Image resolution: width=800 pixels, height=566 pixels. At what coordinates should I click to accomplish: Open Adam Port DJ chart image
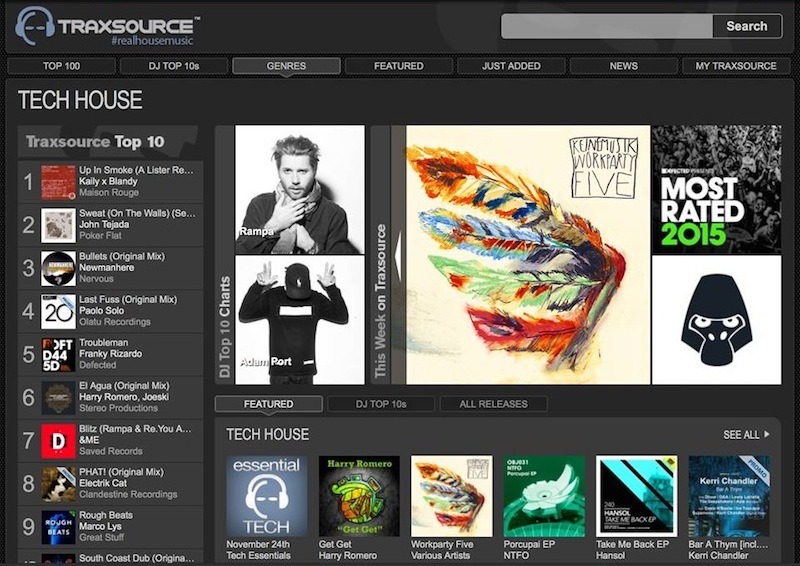coord(300,320)
